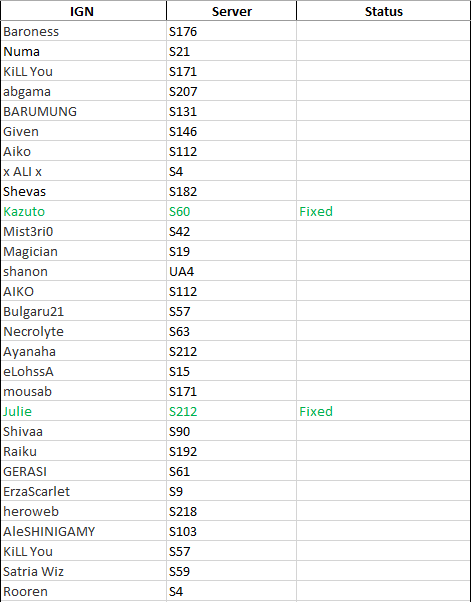This screenshot has width=471, height=602.
Task: Click the BARUMUNG name cell
Action: tap(83, 111)
